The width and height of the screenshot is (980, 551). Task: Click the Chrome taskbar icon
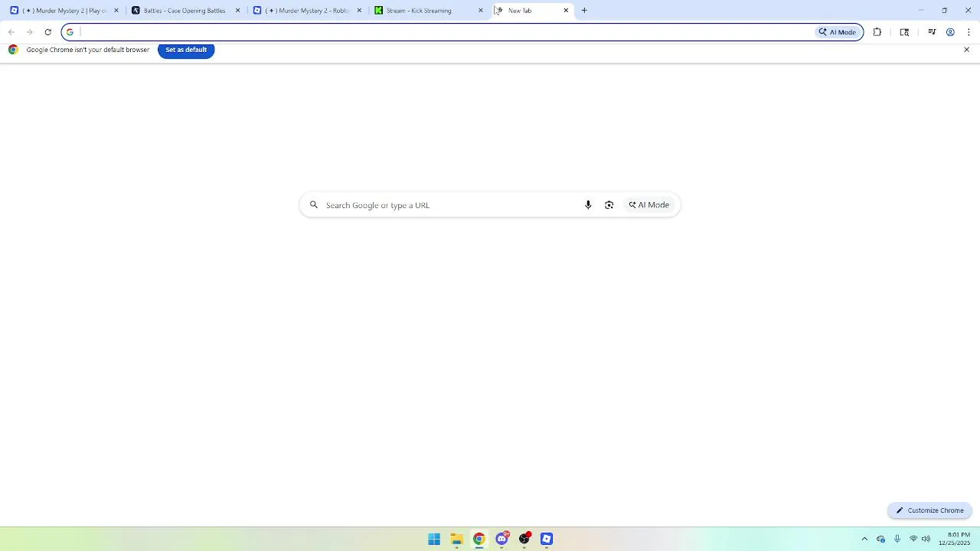coord(479,539)
